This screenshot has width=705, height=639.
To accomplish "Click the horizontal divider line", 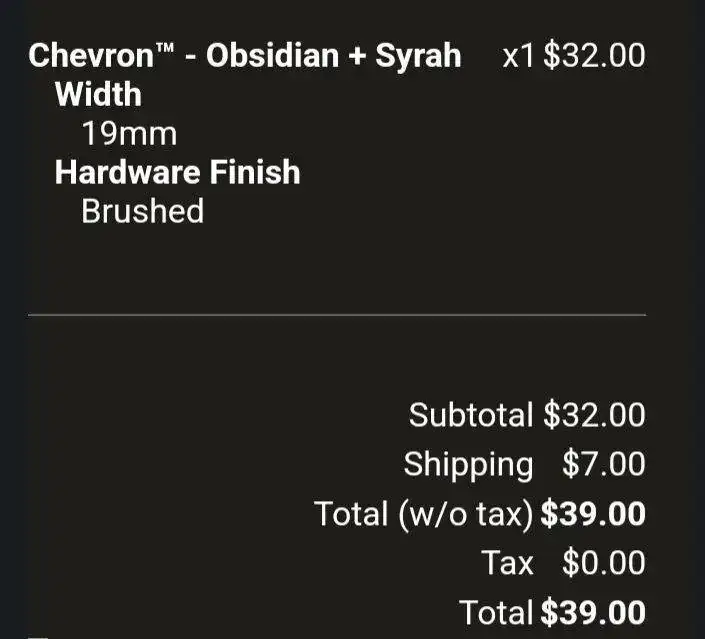I will pos(336,315).
